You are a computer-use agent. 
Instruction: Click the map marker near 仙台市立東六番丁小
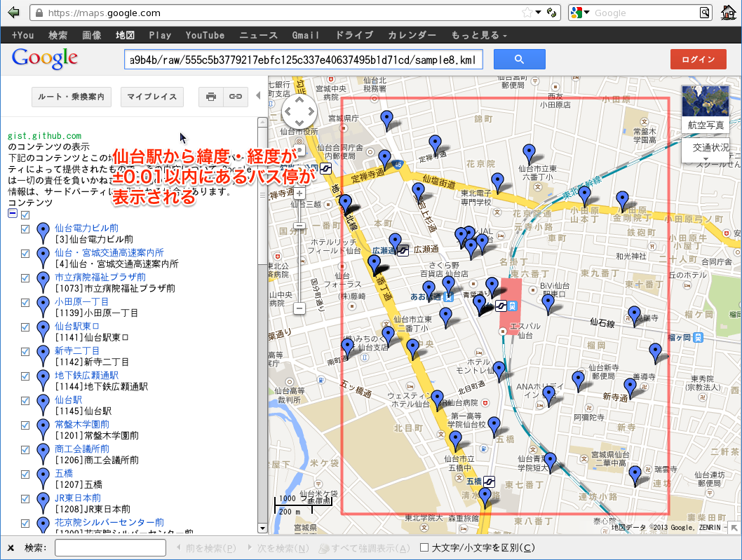pos(529,154)
